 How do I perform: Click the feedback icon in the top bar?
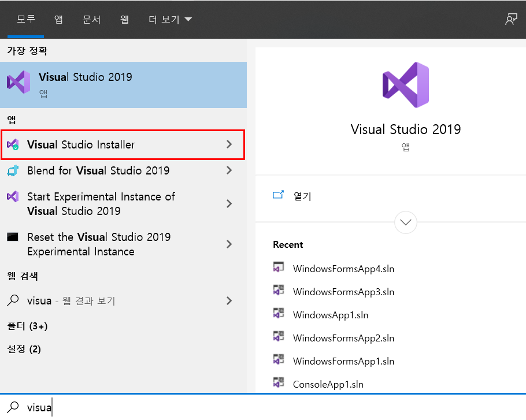click(511, 19)
